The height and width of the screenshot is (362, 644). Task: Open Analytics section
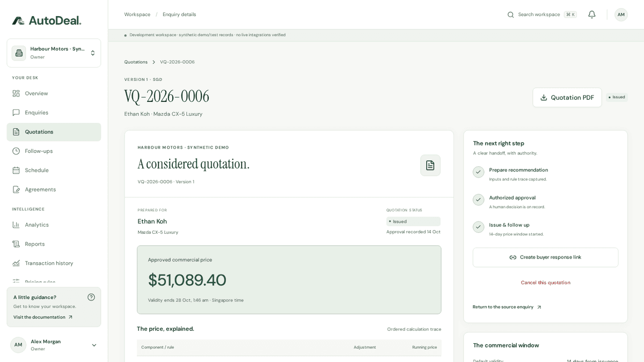(x=54, y=225)
